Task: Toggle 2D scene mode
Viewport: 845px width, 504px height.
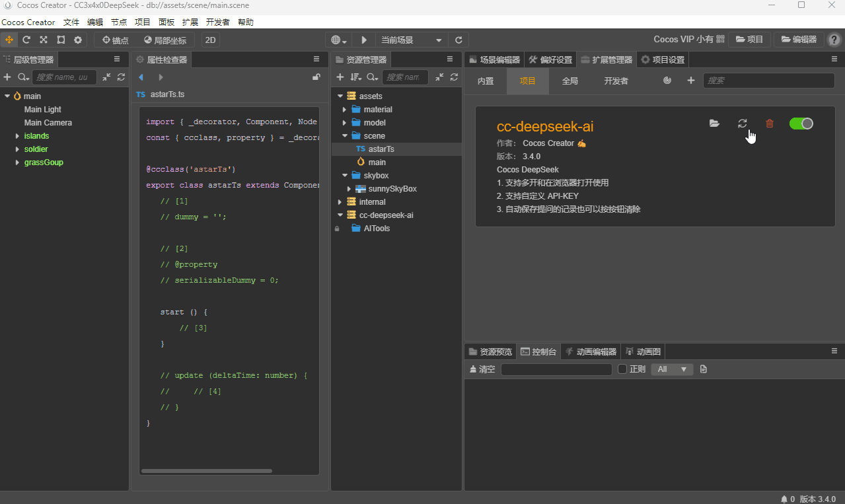Action: pos(211,40)
